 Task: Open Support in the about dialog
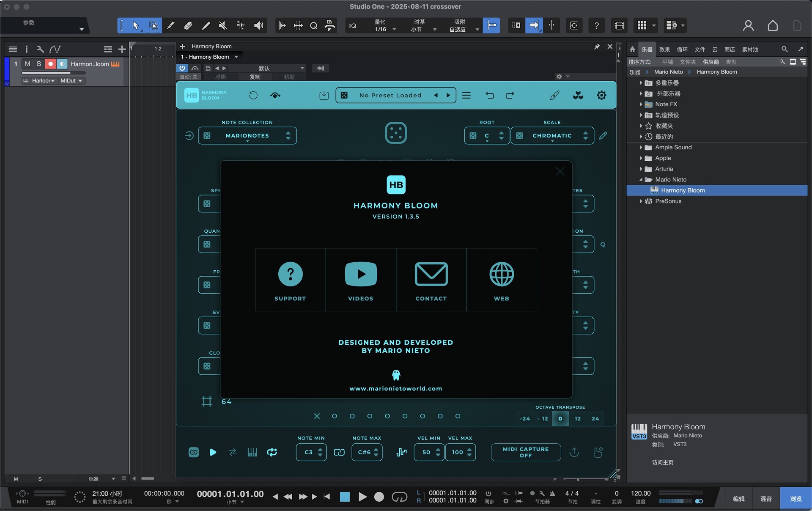pyautogui.click(x=290, y=280)
